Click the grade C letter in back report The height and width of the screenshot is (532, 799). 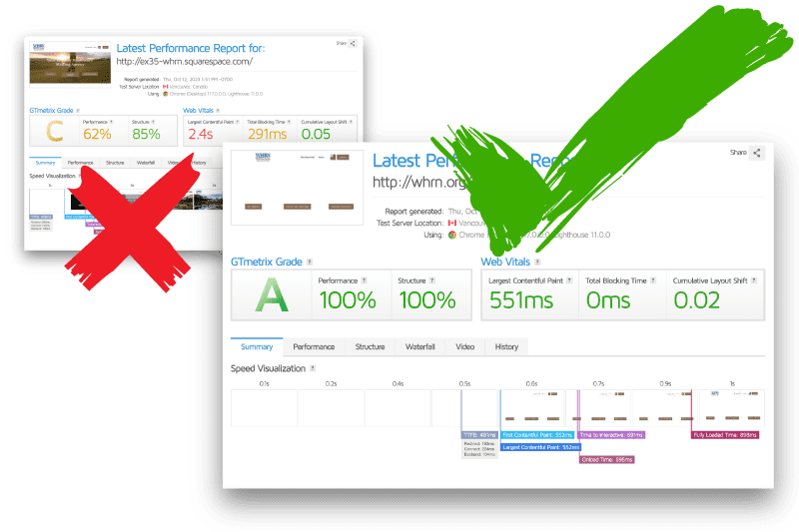coord(55,132)
